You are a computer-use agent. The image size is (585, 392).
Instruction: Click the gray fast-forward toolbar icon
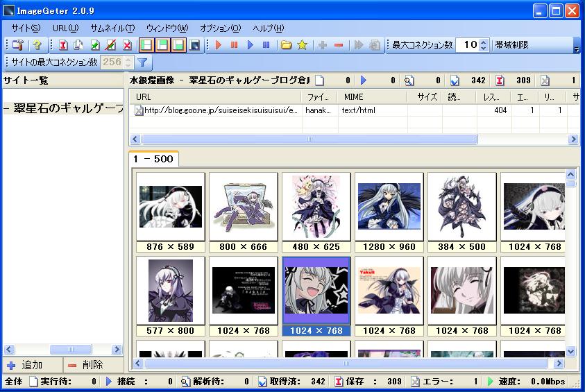point(359,45)
